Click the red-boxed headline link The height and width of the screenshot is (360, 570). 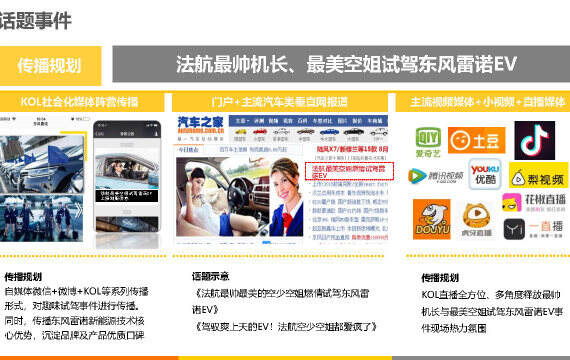pyautogui.click(x=349, y=171)
